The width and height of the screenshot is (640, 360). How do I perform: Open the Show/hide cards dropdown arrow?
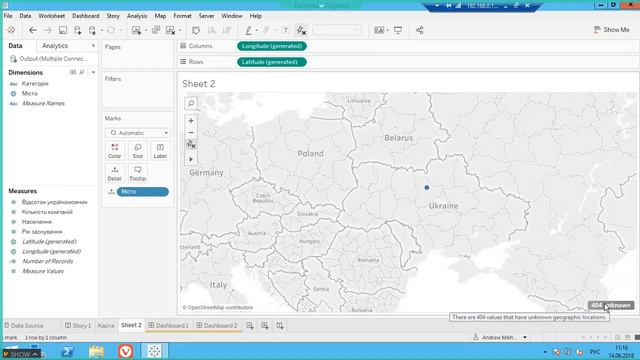coord(387,30)
